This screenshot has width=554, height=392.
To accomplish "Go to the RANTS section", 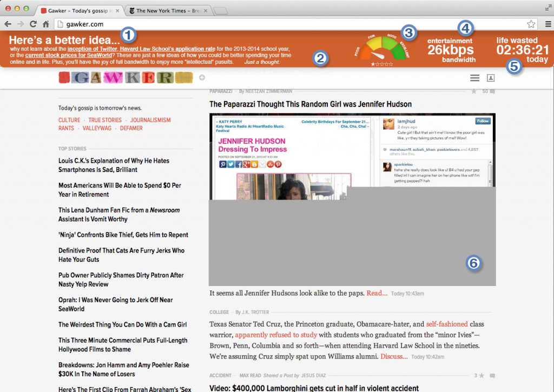I will click(66, 128).
